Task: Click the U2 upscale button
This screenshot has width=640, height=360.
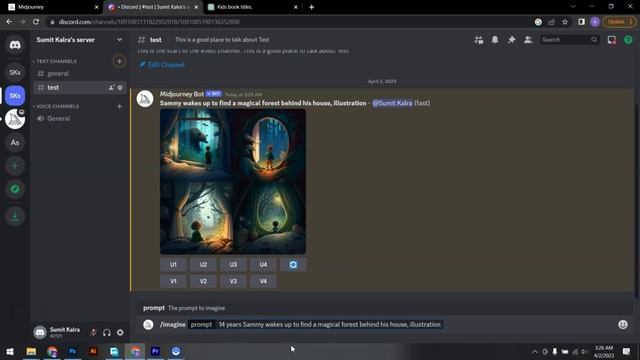Action: point(203,264)
